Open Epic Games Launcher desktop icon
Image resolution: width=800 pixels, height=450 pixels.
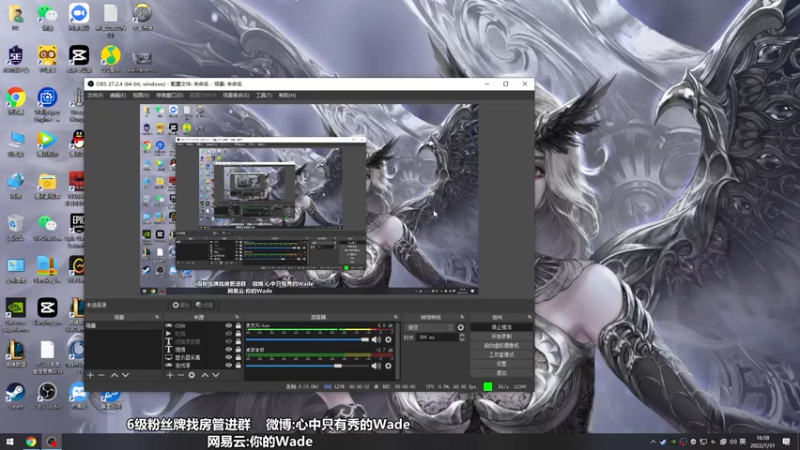click(x=77, y=227)
